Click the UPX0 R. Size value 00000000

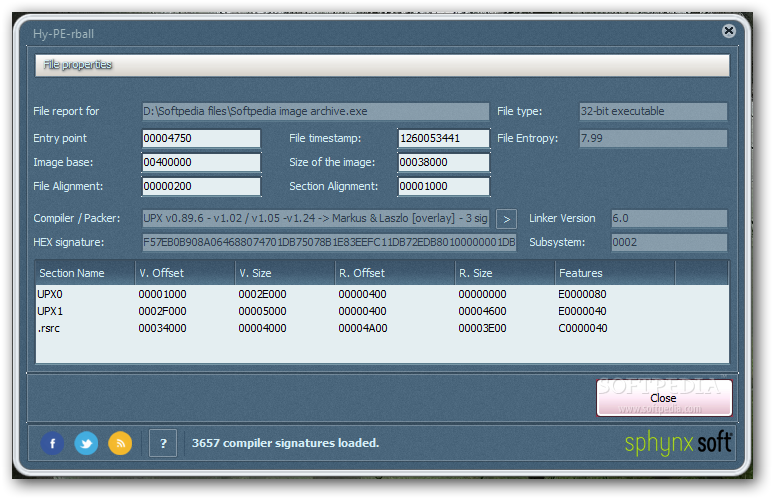tap(482, 294)
